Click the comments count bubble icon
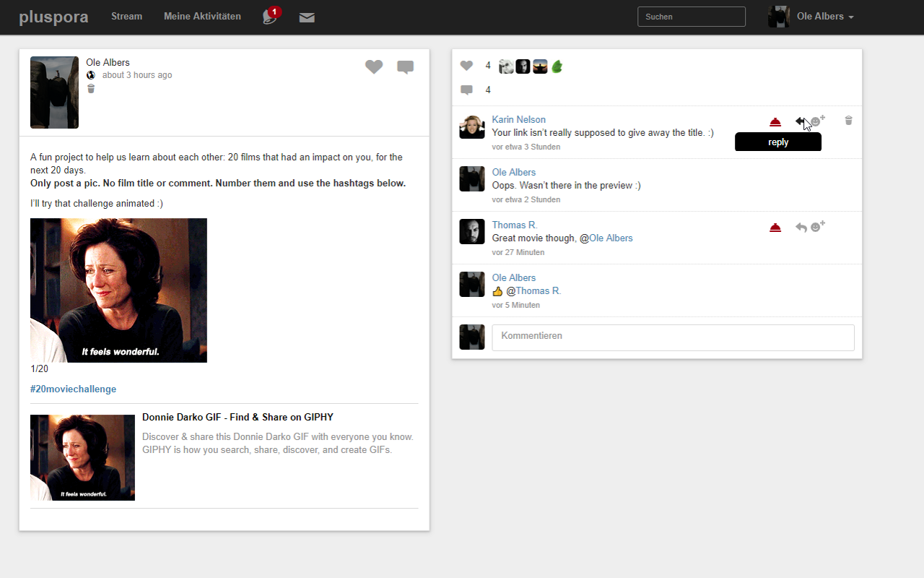Screen dimensions: 924x578 tap(466, 90)
